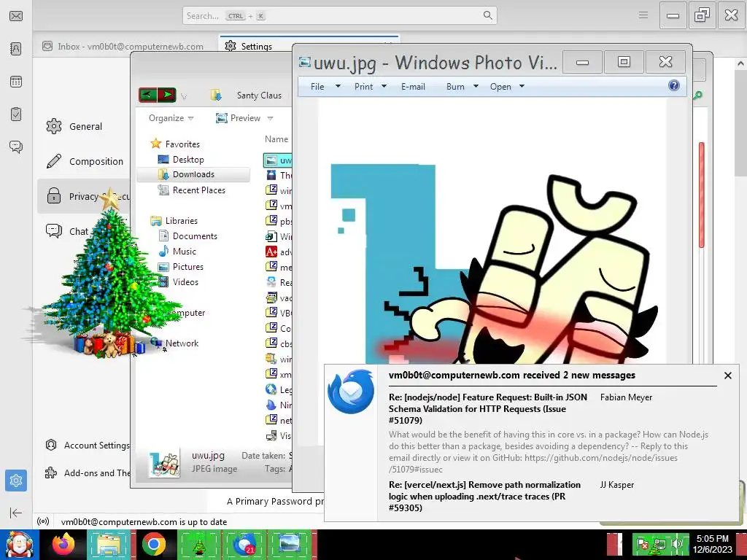Open File Explorer taskbar icon
Image resolution: width=747 pixels, height=560 pixels.
(109, 544)
